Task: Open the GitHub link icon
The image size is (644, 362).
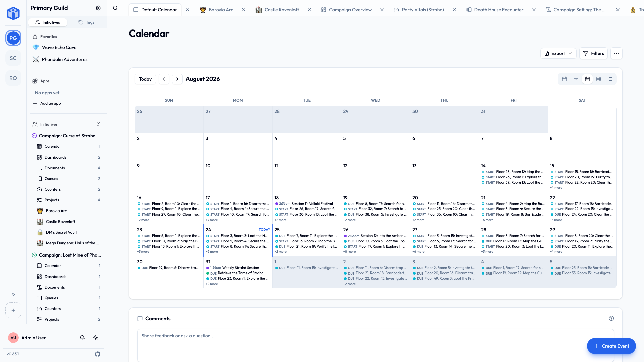Action: 98,354
